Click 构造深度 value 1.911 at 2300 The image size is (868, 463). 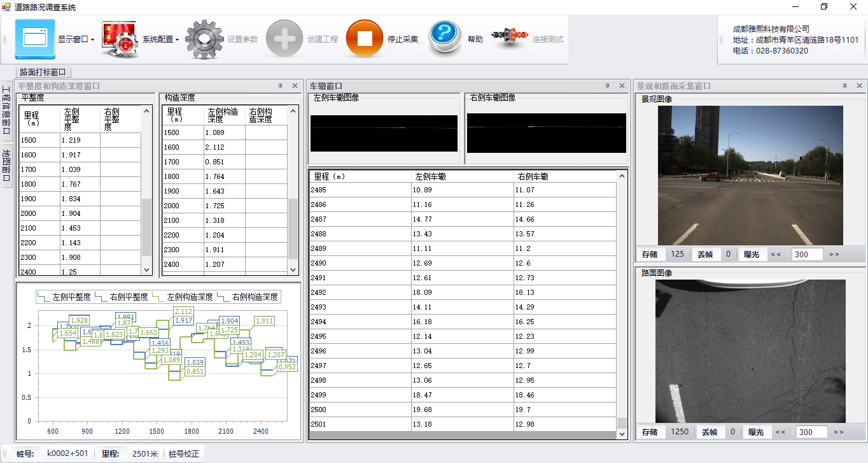(215, 250)
